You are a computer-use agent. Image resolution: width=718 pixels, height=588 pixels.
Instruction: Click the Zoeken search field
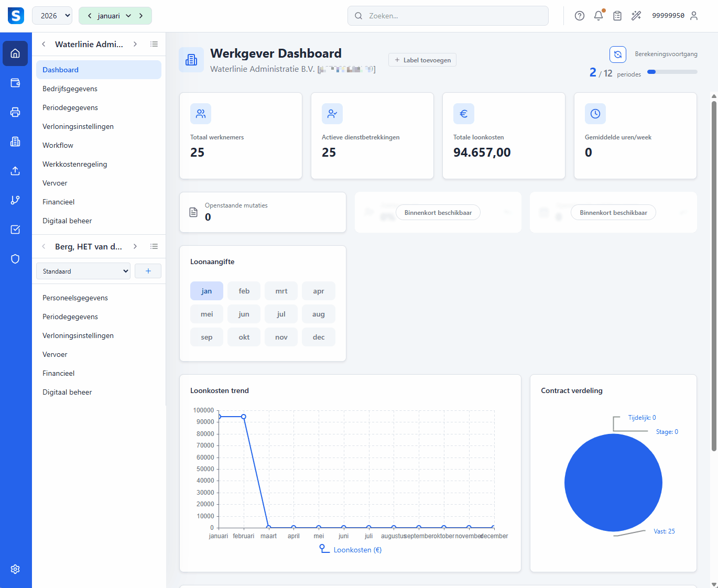[x=448, y=16]
